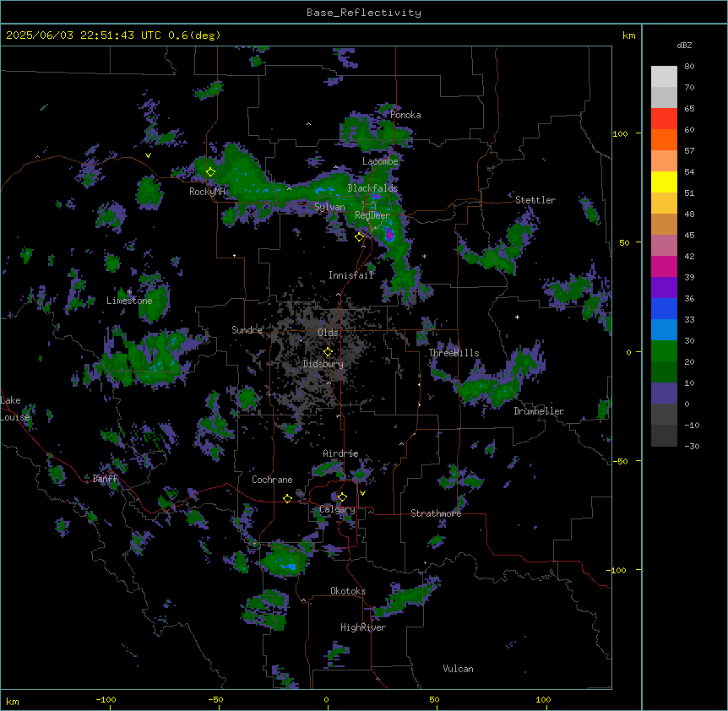Click the yellow diamond marker south of RedDeer
Image resolution: width=728 pixels, height=711 pixels.
tap(360, 237)
